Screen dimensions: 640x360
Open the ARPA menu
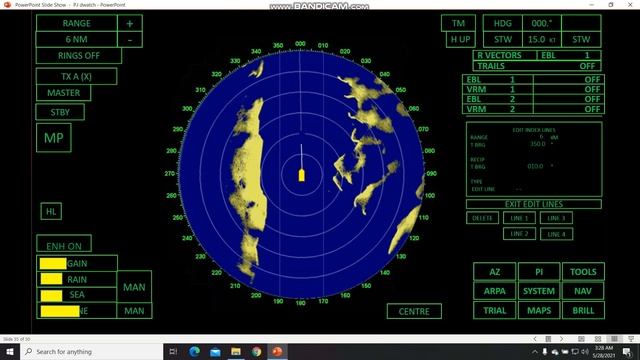click(x=494, y=291)
